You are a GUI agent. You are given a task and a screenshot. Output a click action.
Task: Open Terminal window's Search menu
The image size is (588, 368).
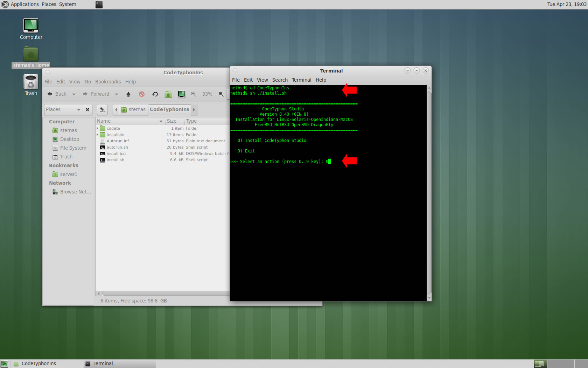280,80
